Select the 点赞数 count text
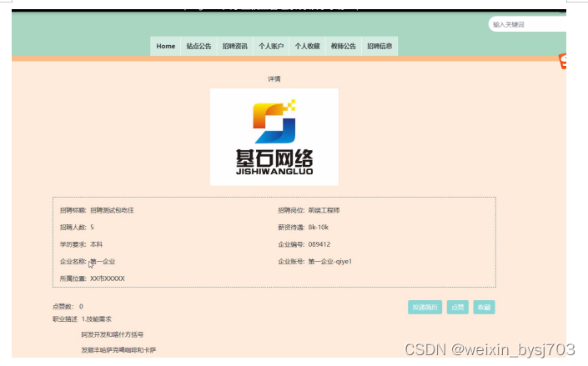The height and width of the screenshot is (366, 588). (x=68, y=306)
